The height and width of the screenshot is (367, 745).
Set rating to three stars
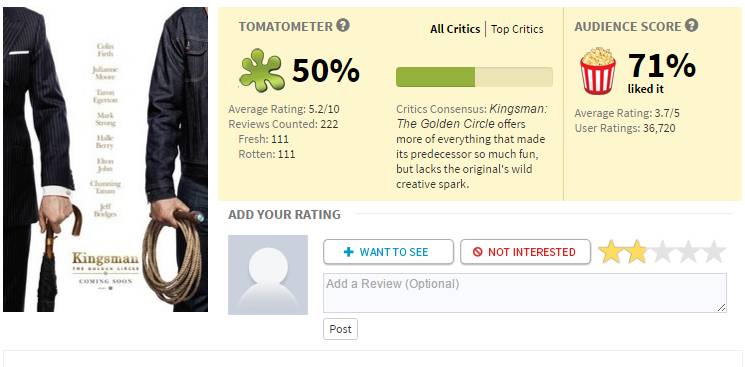coord(662,252)
